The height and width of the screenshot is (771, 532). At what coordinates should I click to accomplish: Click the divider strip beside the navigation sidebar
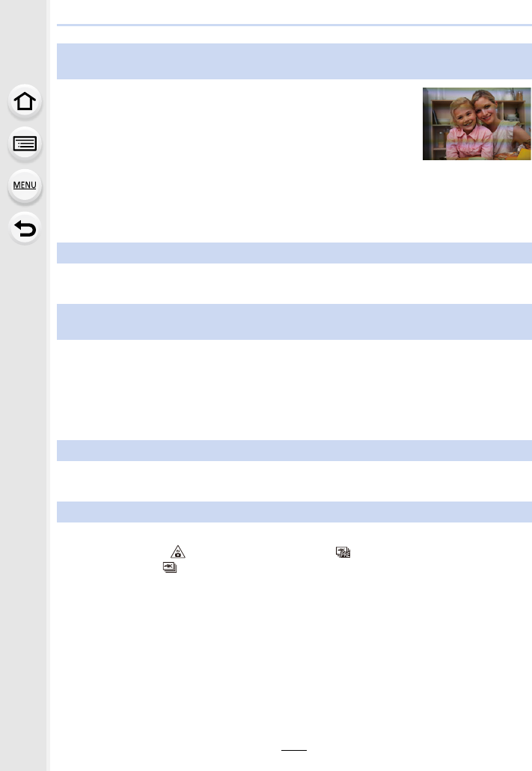pyautogui.click(x=48, y=385)
